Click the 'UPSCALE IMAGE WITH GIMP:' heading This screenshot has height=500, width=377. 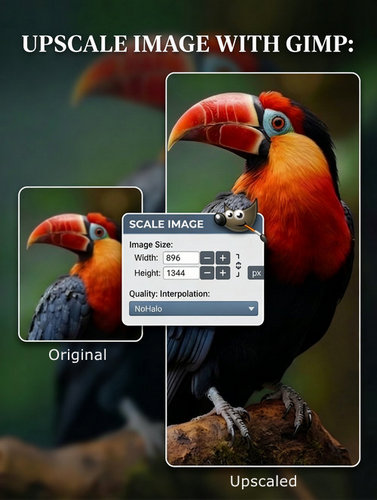pyautogui.click(x=188, y=44)
